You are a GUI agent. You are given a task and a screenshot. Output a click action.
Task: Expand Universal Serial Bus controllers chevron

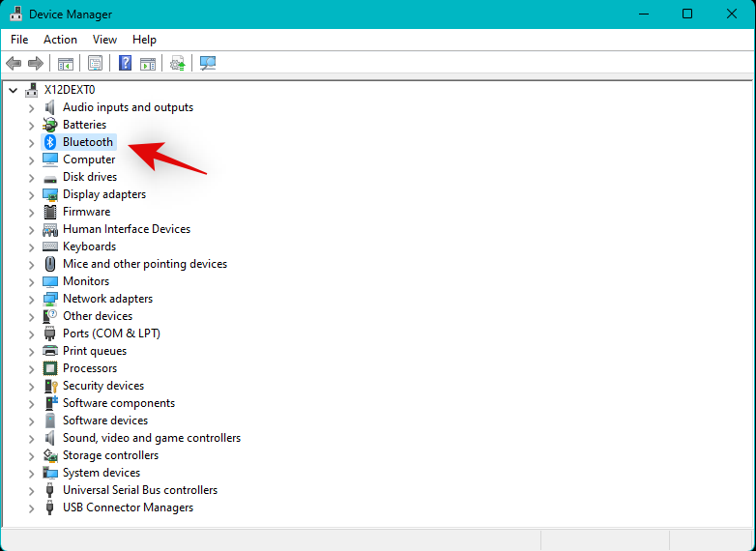point(31,491)
